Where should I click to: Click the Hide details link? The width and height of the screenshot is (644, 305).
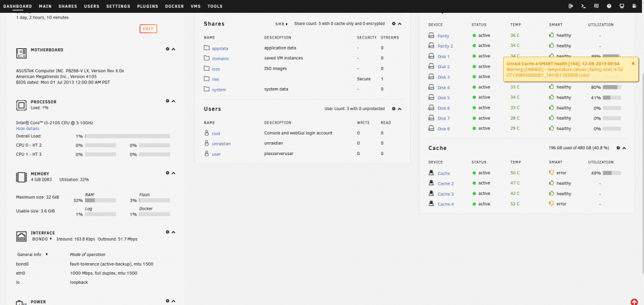pyautogui.click(x=28, y=129)
